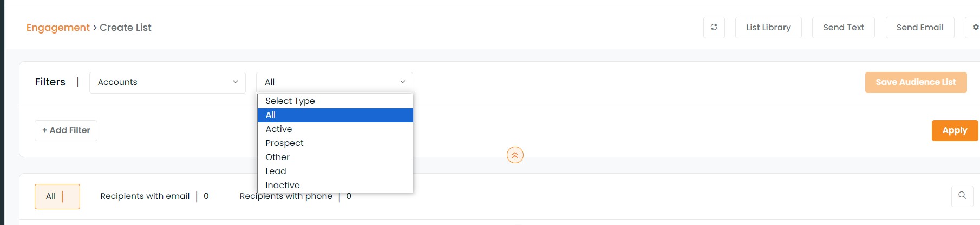Click the Add Filter button
Viewport: 980px width, 225px height.
[66, 130]
